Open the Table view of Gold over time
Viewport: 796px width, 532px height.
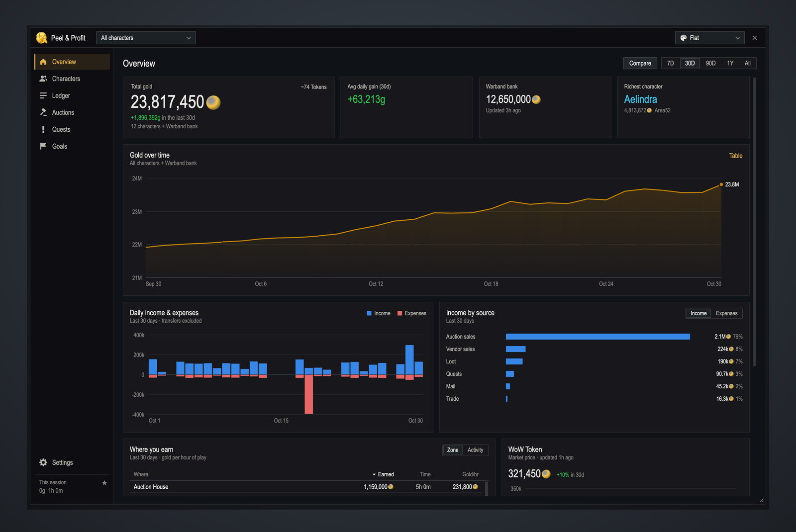(736, 156)
